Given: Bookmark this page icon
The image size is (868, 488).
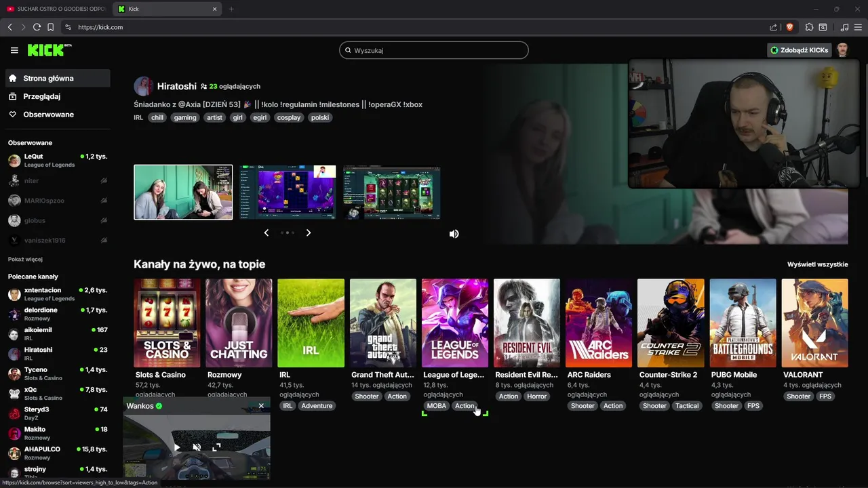Looking at the screenshot, I should tap(50, 27).
